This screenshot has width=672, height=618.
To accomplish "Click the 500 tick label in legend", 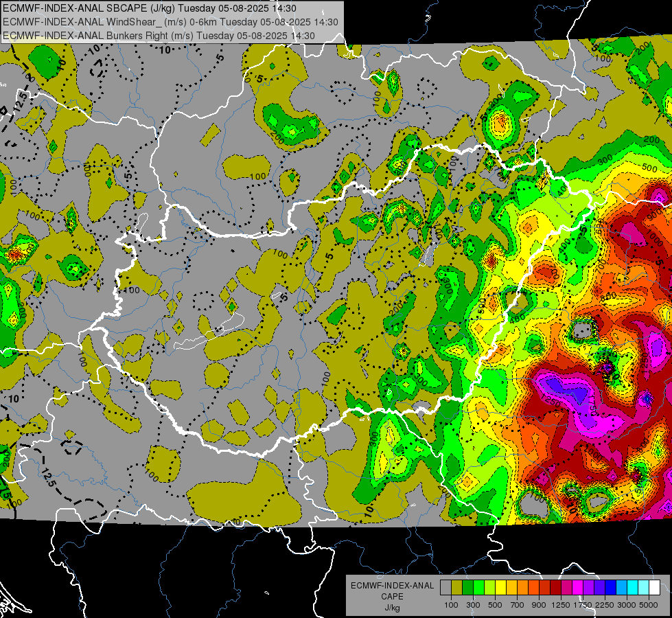I will (x=495, y=605).
